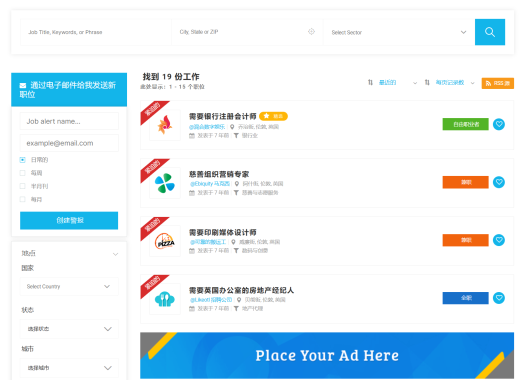
Task: Click the Job alert name field
Action: point(69,121)
